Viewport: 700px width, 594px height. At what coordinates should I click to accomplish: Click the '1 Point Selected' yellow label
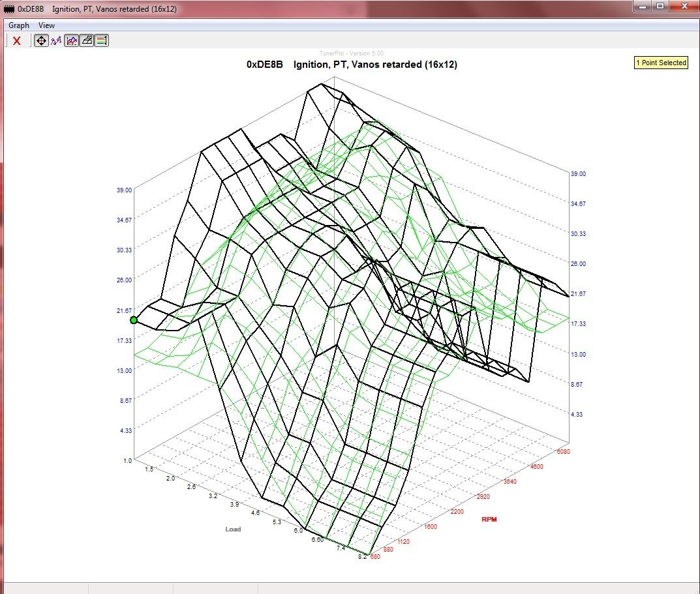pyautogui.click(x=661, y=63)
